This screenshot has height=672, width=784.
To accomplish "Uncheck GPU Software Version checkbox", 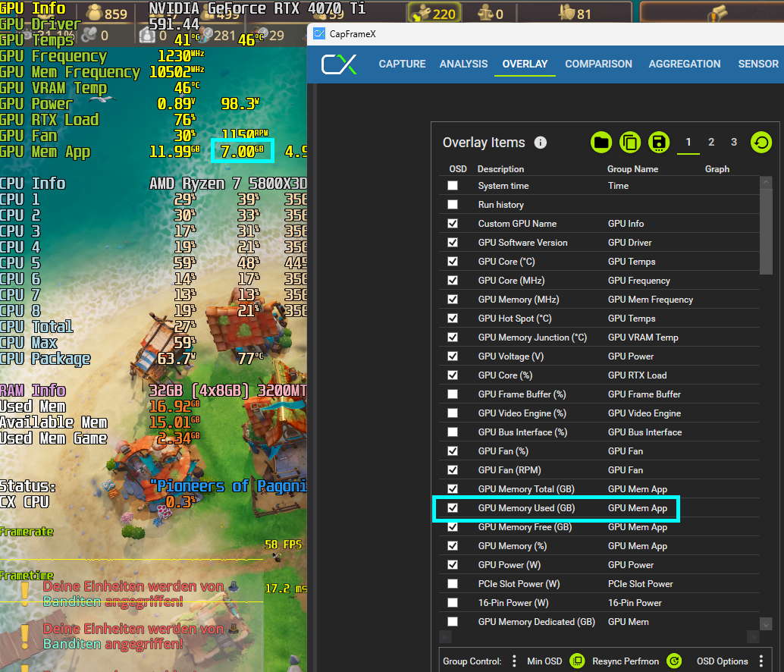I will tap(453, 243).
